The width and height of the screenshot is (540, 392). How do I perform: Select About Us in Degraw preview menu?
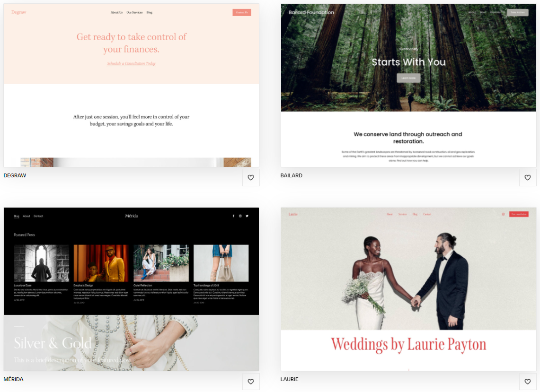[x=116, y=12]
